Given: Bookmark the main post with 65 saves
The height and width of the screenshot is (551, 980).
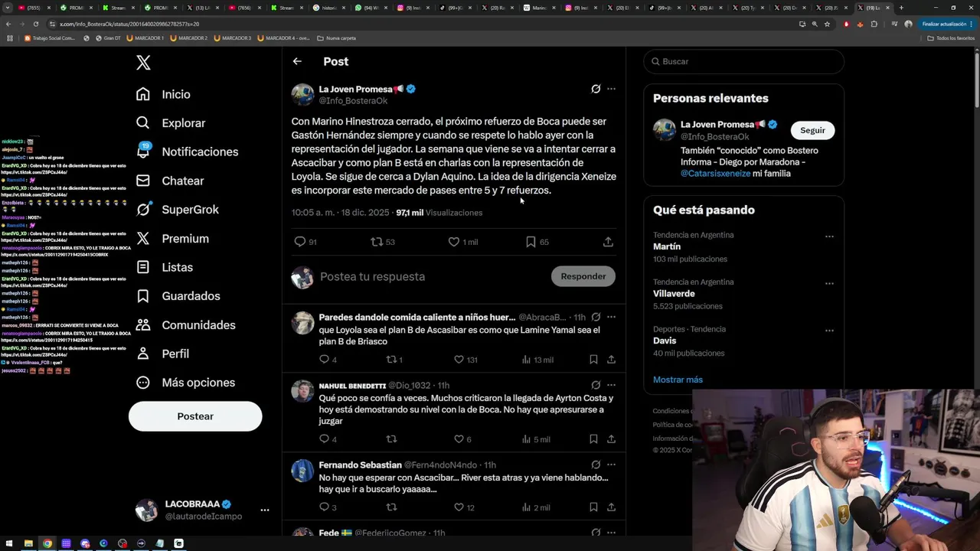Looking at the screenshot, I should pyautogui.click(x=537, y=242).
